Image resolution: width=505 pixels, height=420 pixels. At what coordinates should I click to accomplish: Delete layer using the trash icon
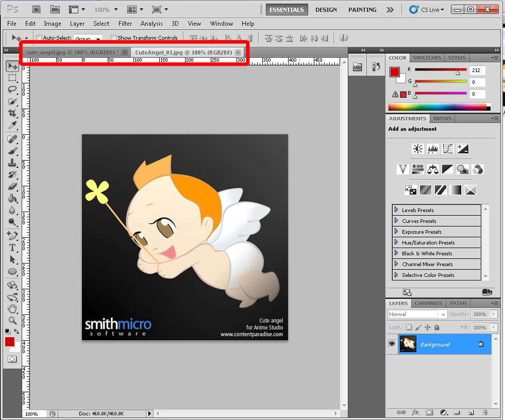coord(485,412)
